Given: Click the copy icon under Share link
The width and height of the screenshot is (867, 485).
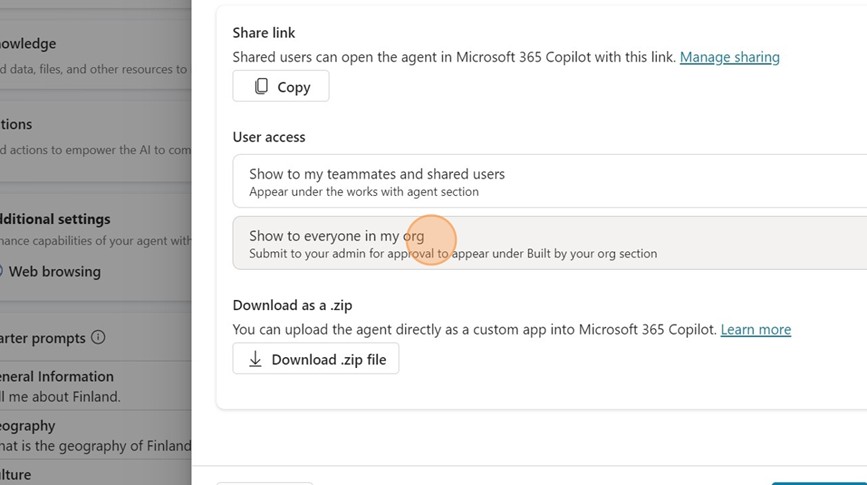Looking at the screenshot, I should tap(261, 87).
